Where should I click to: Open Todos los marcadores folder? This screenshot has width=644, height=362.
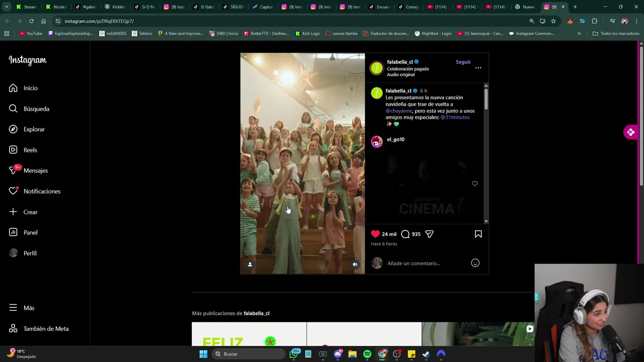616,34
